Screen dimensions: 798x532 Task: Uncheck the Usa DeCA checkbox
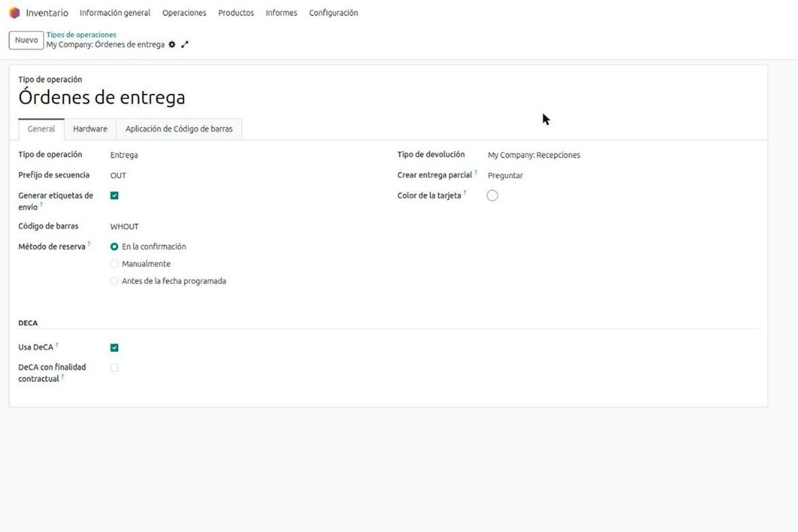tap(114, 348)
